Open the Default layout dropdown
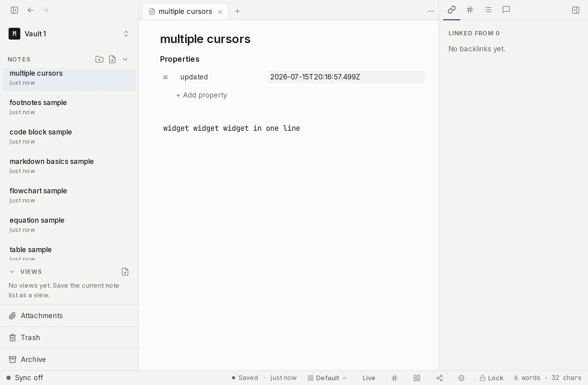Viewport: 588px width, 385px height. (x=327, y=378)
